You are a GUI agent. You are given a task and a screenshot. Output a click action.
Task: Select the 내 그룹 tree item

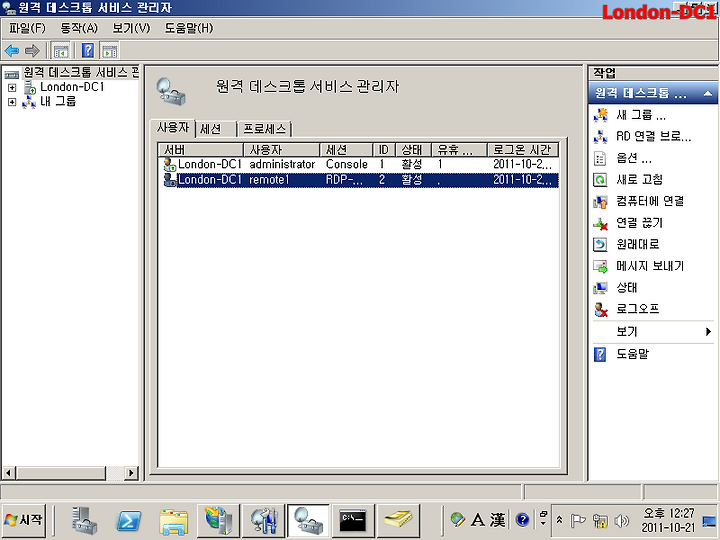58,102
